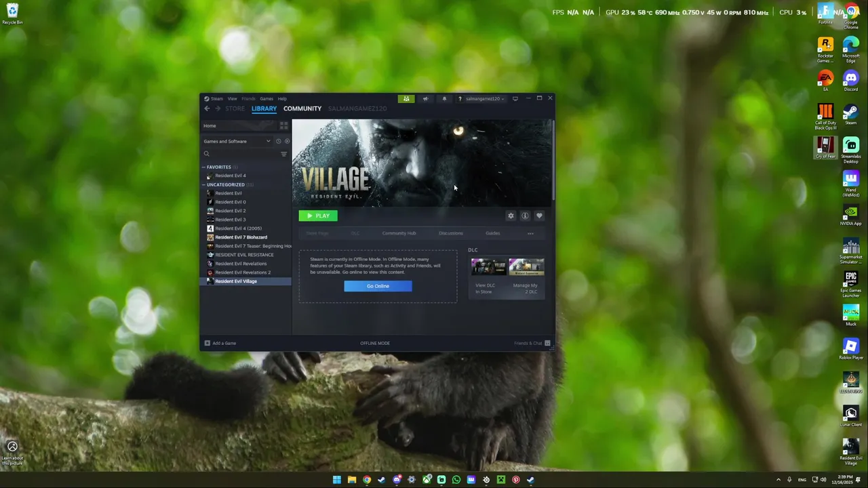The width and height of the screenshot is (868, 488).
Task: Open the Roblox Player desktop icon
Action: click(851, 350)
